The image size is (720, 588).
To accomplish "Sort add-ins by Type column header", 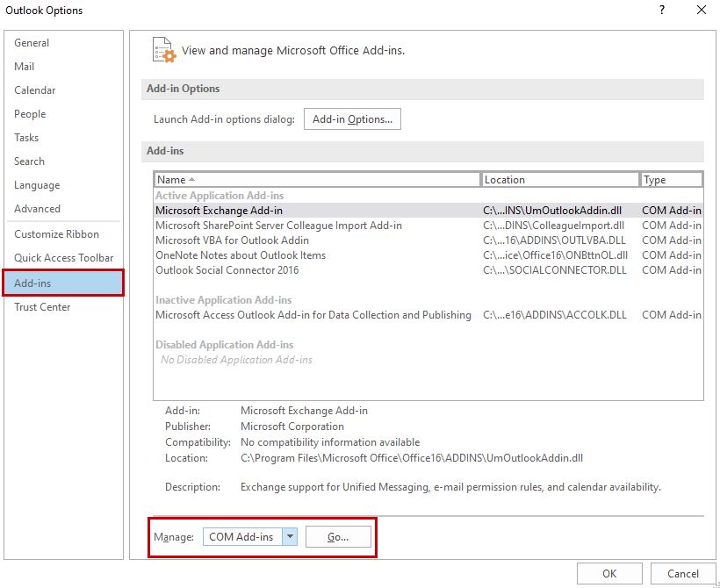I will click(x=672, y=180).
